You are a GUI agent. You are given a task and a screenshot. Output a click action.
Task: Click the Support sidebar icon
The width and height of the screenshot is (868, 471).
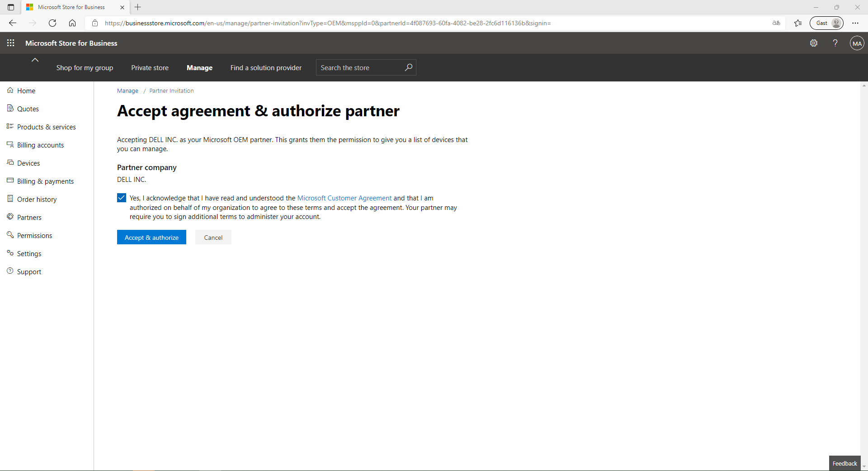tap(10, 271)
